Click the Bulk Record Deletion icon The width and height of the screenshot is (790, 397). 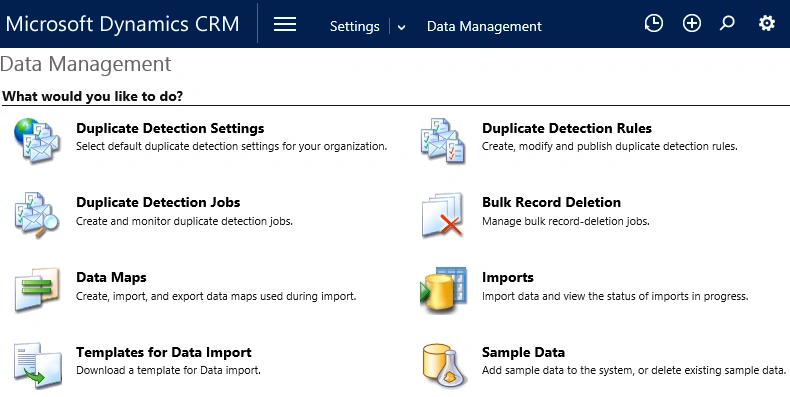(x=442, y=215)
